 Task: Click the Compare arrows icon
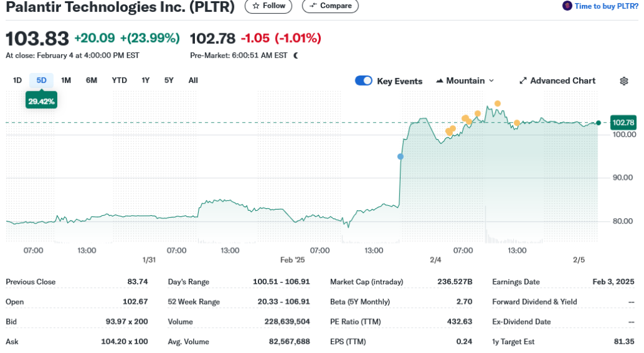coord(313,6)
